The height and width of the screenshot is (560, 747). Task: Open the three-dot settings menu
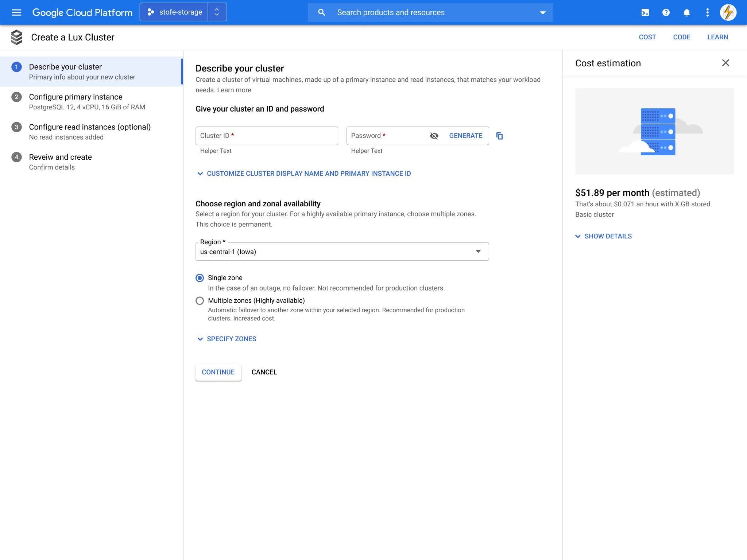coord(708,12)
